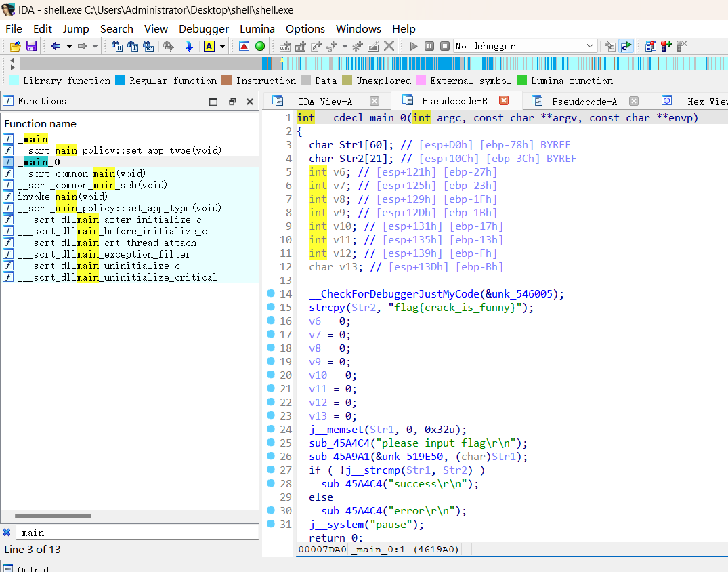Image resolution: width=728 pixels, height=572 pixels.
Task: Click the convert-to-code toolbar icon
Action: [285, 46]
